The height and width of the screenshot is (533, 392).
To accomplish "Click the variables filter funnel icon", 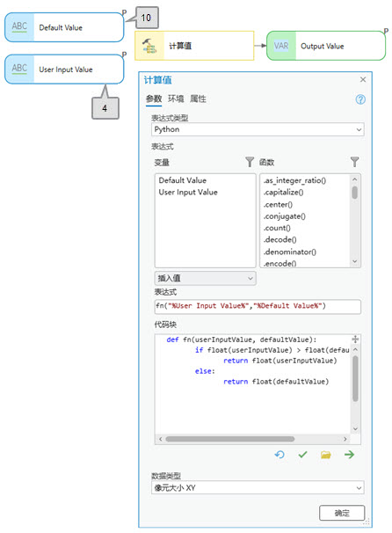I will point(250,162).
